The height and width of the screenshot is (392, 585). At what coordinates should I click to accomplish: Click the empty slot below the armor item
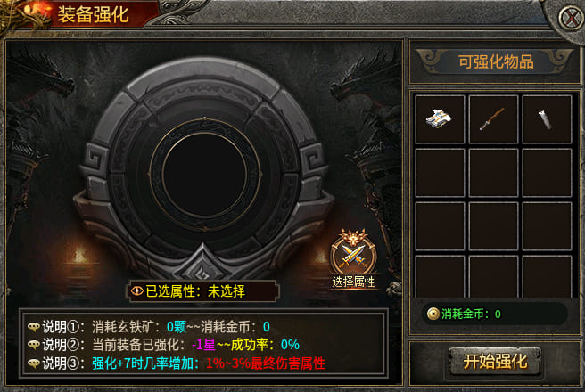[440, 173]
